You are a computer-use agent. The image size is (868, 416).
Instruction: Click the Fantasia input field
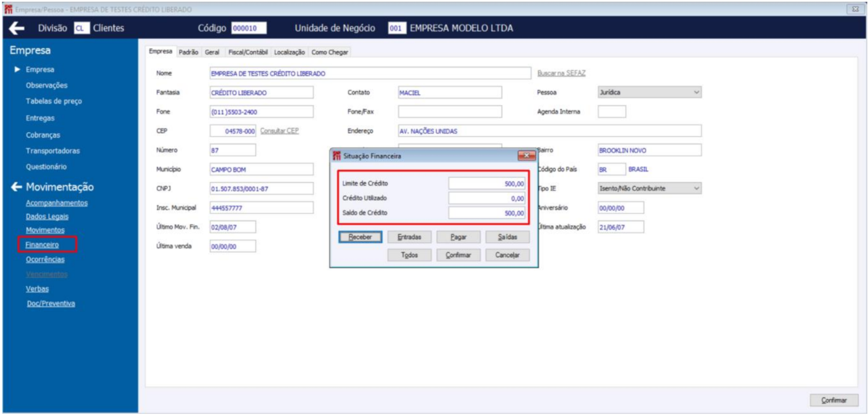point(261,93)
